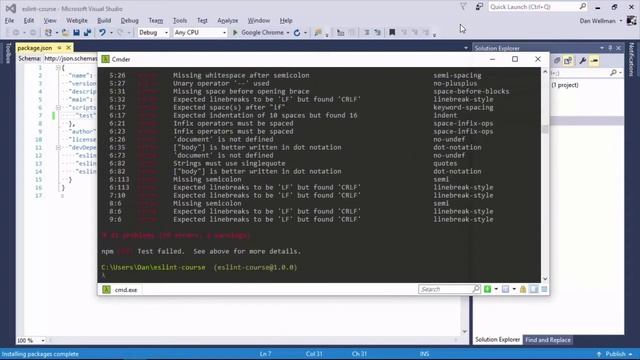The width and height of the screenshot is (640, 360).
Task: Open the File menu
Action: point(9,20)
